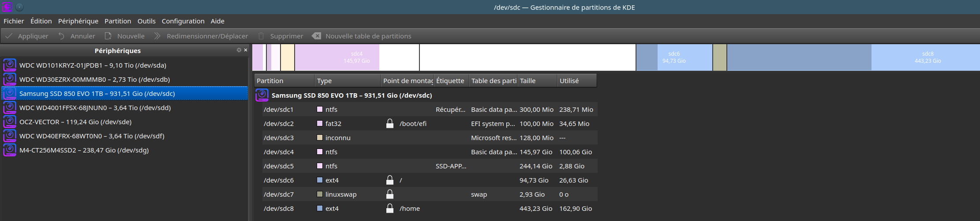Click the Microsoft res... table cell

[494, 137]
